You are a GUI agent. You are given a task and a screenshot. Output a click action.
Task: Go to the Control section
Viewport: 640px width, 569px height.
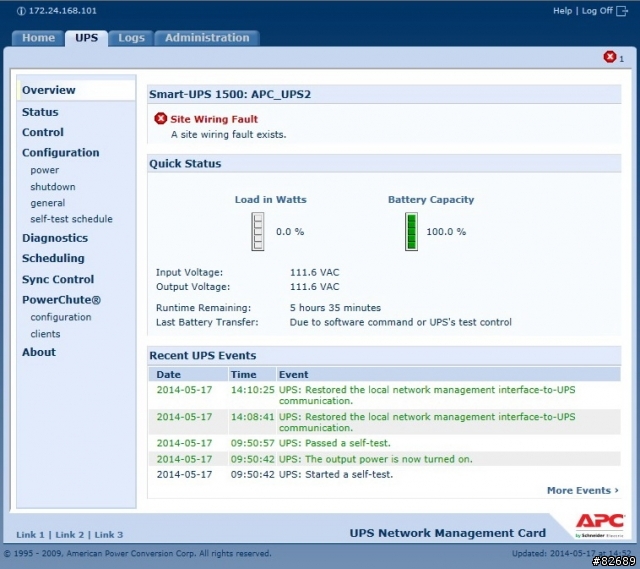click(43, 132)
